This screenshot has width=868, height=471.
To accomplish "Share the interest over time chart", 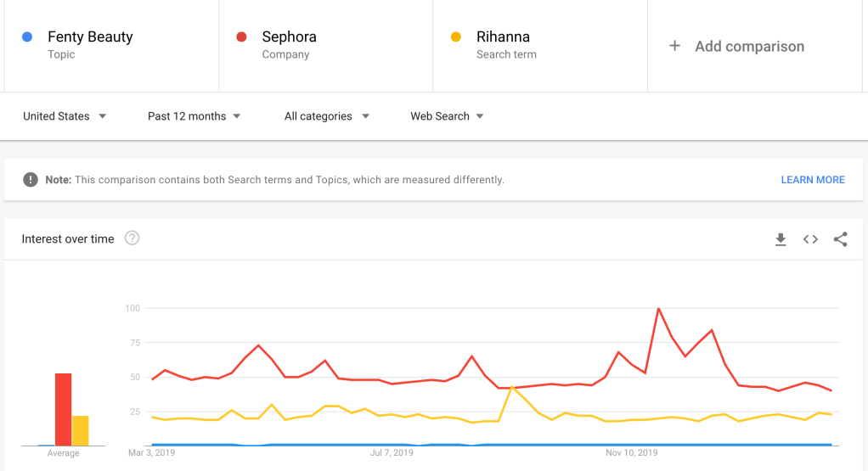I will [x=840, y=240].
